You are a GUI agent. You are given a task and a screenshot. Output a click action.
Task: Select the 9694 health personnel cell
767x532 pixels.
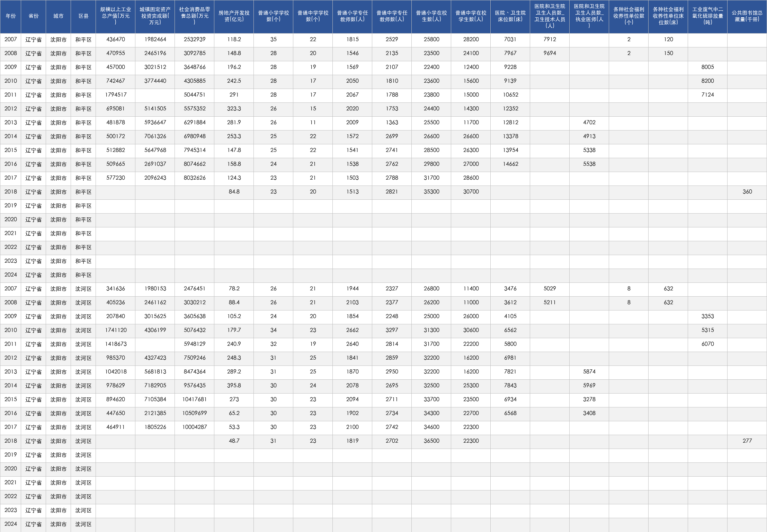[550, 54]
